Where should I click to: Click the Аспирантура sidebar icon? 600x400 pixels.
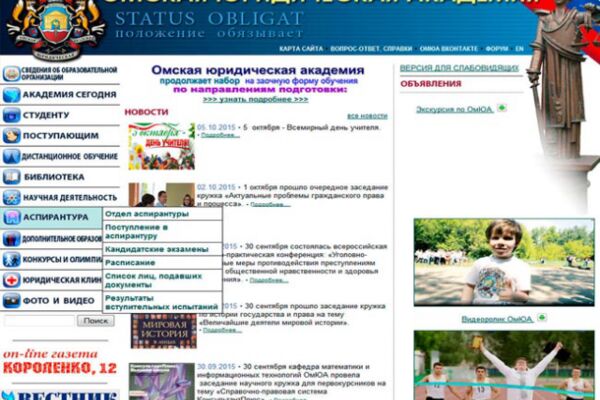click(x=11, y=218)
